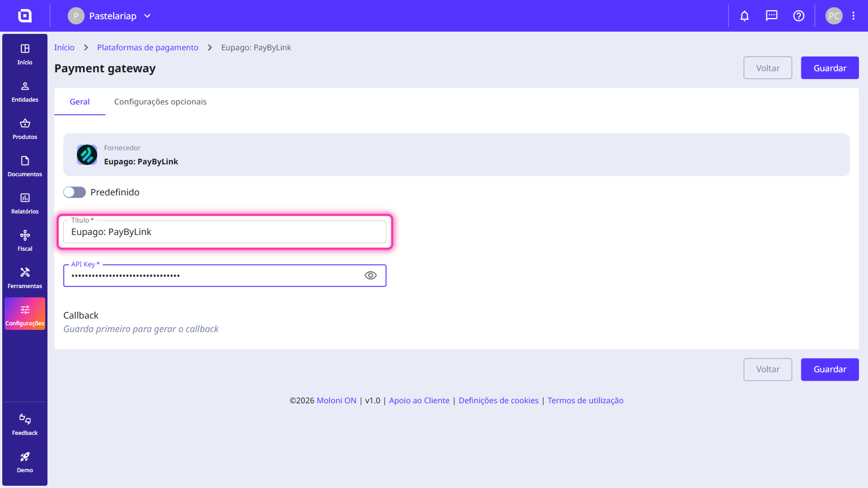Image resolution: width=868 pixels, height=488 pixels.
Task: Click the 'Eupago: PayByLink' breadcrumb text
Action: click(x=257, y=47)
